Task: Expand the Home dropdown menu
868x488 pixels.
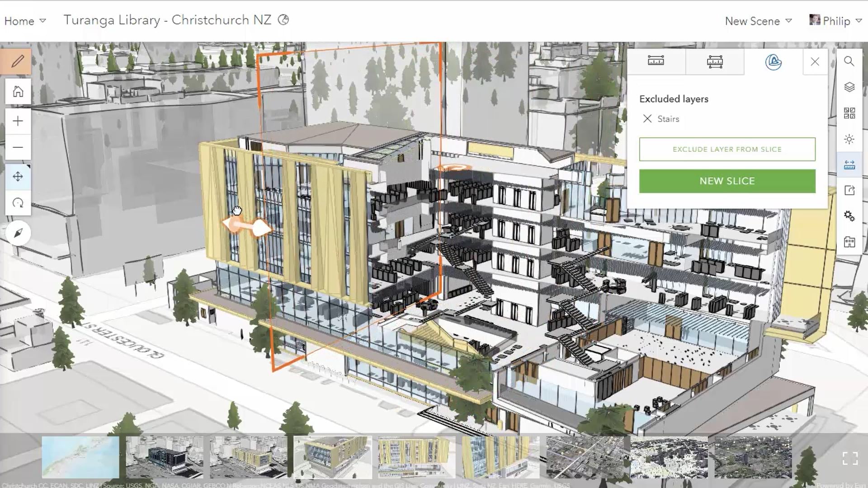Action: tap(25, 21)
